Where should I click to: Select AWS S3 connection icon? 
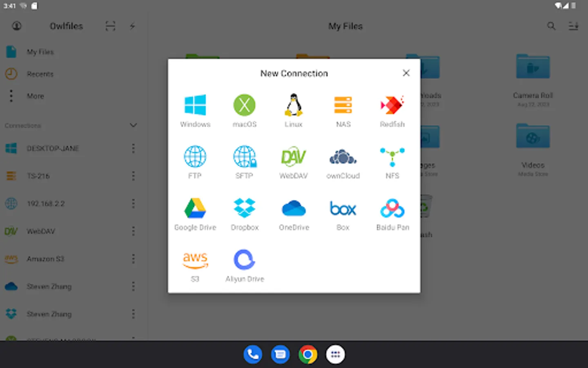[195, 260]
